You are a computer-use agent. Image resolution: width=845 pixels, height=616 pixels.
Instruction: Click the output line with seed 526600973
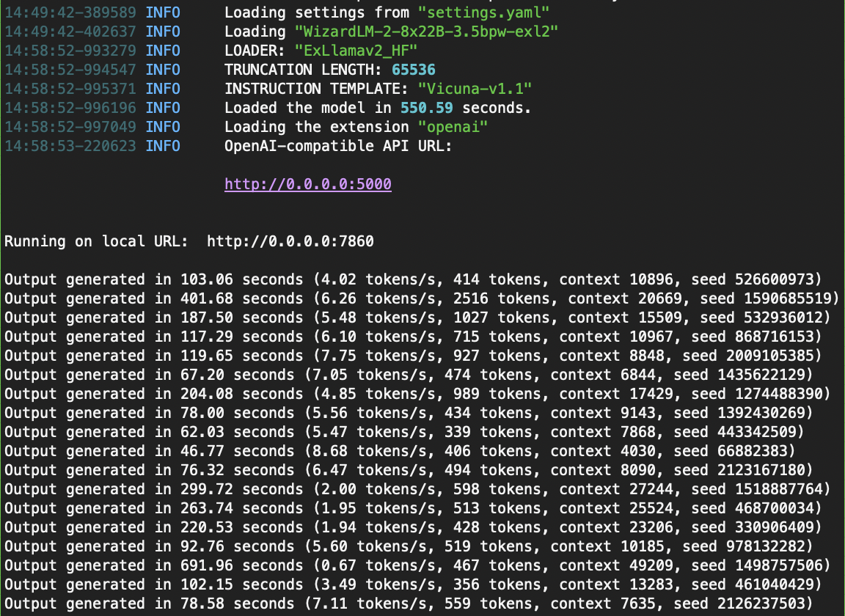coord(413,279)
